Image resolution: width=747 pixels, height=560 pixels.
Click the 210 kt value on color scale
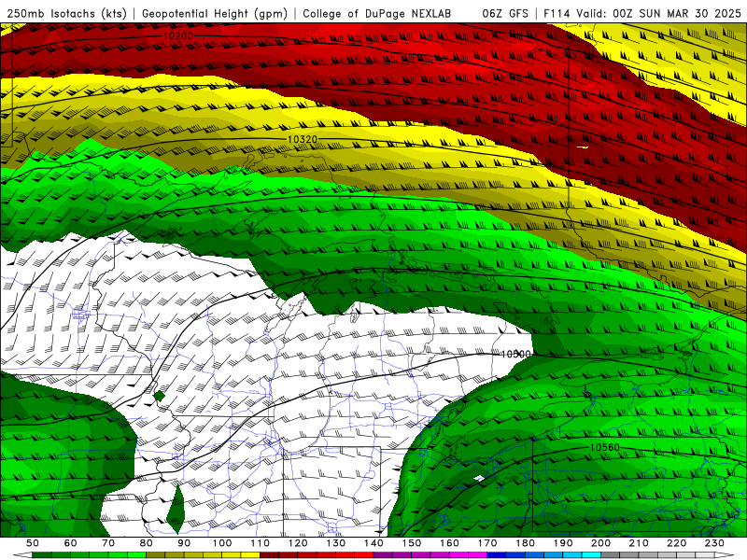tap(639, 543)
